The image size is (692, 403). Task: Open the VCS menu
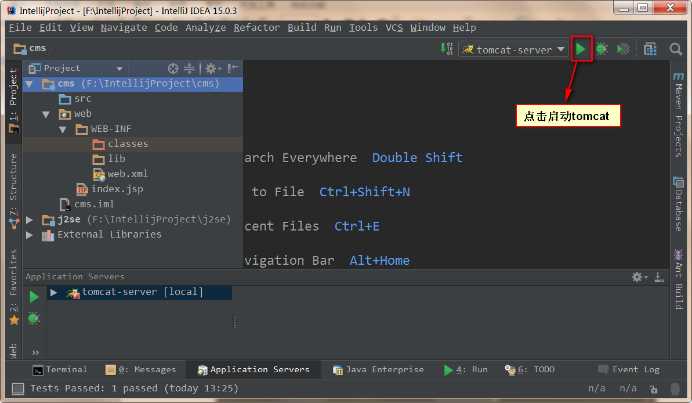[x=394, y=27]
